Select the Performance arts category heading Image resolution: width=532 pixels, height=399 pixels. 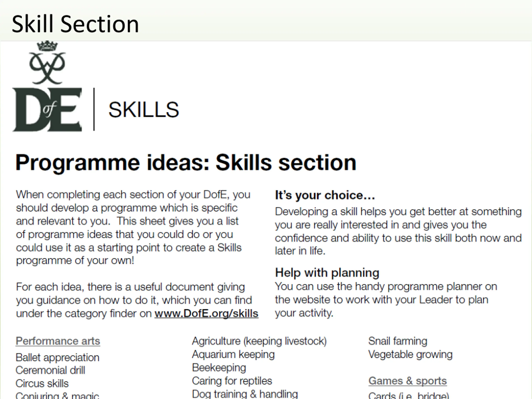tap(58, 341)
